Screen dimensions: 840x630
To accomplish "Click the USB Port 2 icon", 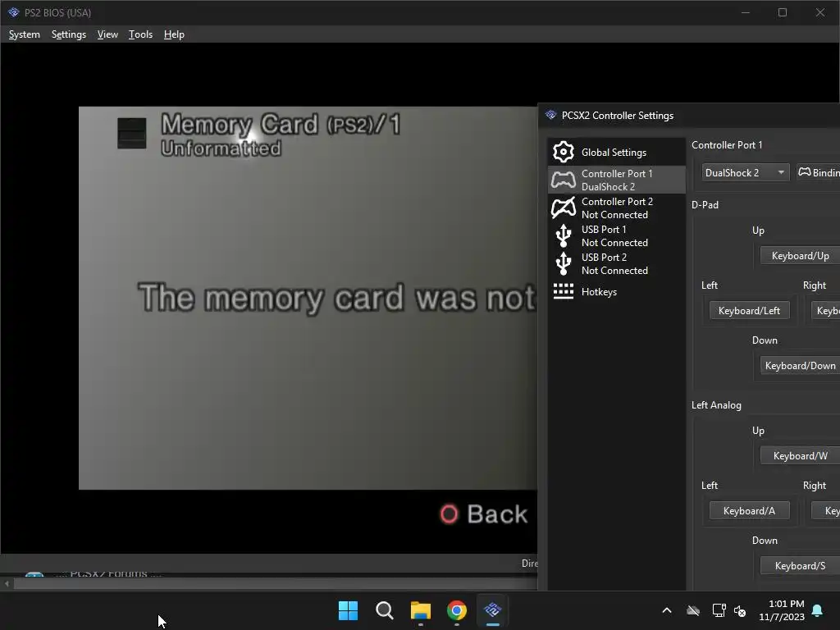I will coord(563,263).
